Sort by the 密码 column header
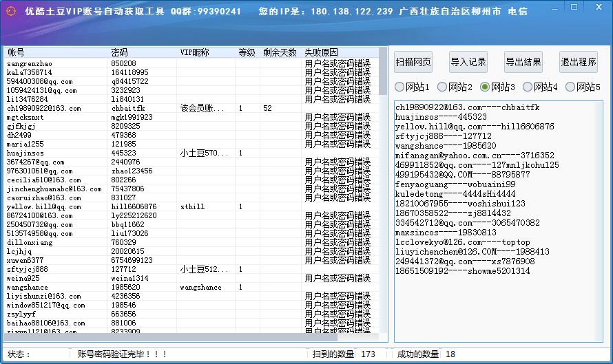The width and height of the screenshot is (613, 364). click(x=143, y=52)
